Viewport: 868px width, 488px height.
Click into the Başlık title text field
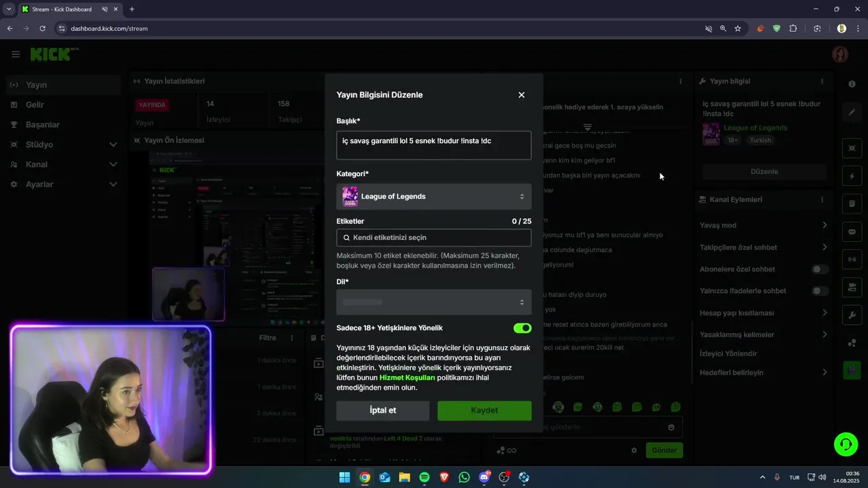(x=434, y=145)
